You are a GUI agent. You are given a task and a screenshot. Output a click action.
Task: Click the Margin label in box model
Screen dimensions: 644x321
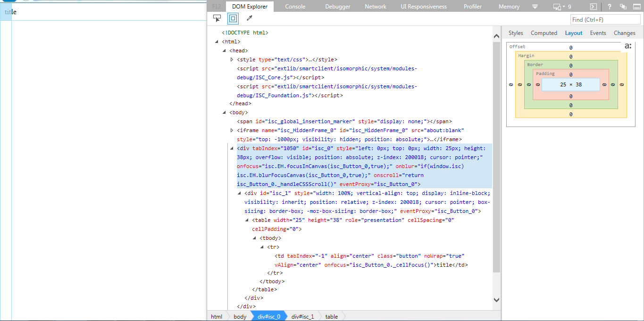[526, 56]
